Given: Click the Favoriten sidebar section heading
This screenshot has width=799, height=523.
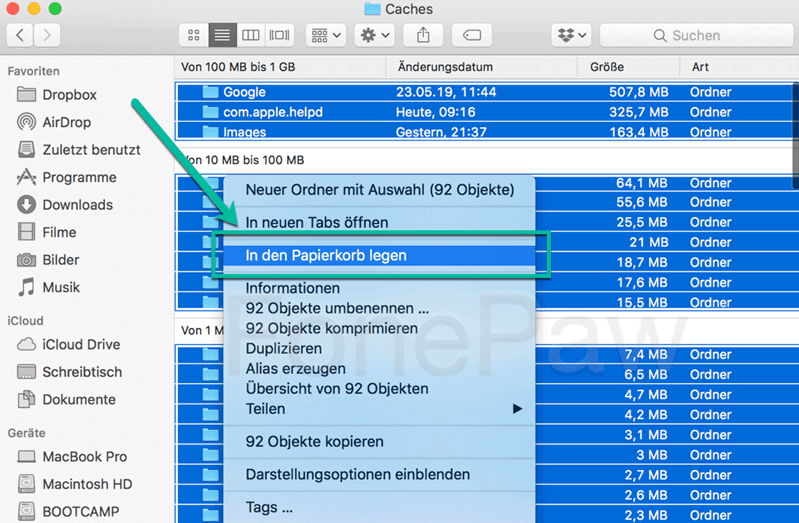Looking at the screenshot, I should [x=33, y=71].
